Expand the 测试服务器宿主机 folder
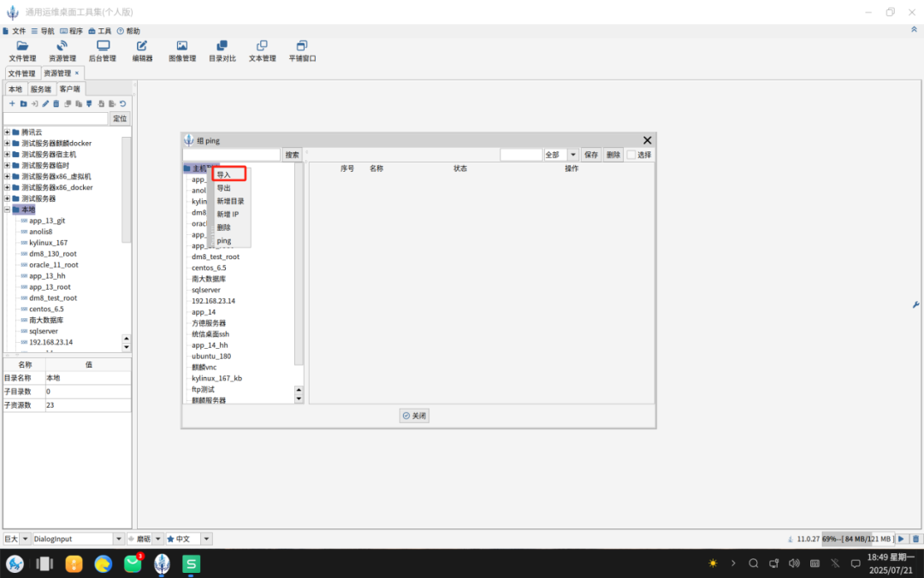 [x=7, y=155]
